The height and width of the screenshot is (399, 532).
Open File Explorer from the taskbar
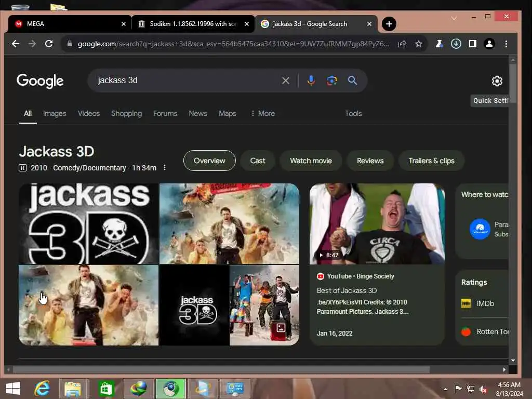73,389
